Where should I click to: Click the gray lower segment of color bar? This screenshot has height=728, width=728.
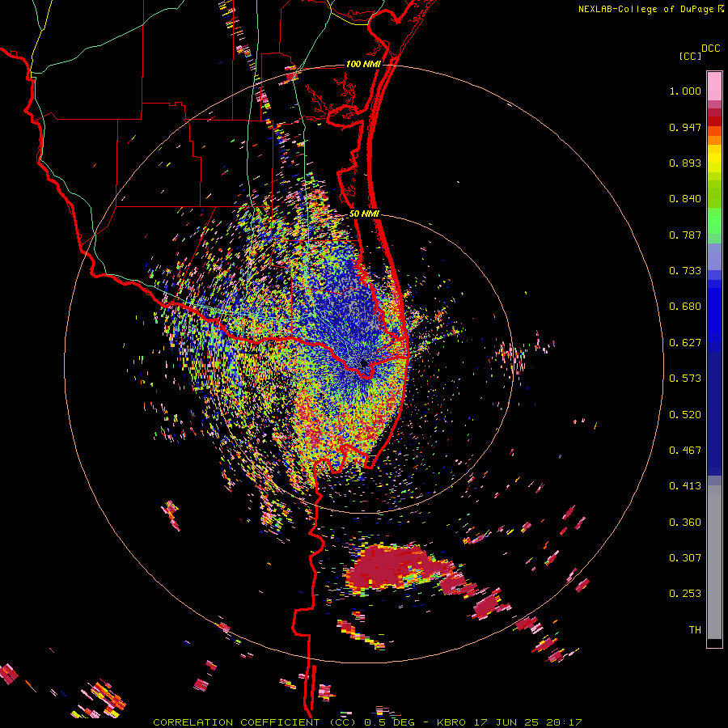[714, 562]
